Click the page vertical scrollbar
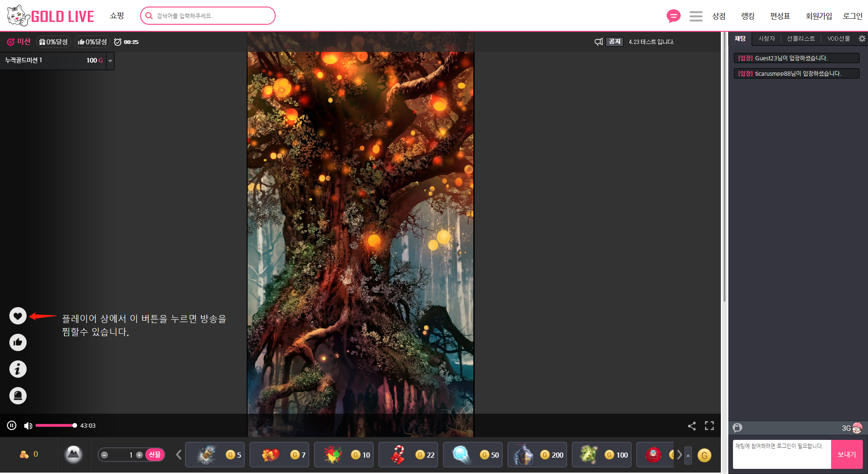The width and height of the screenshot is (868, 474). click(725, 167)
